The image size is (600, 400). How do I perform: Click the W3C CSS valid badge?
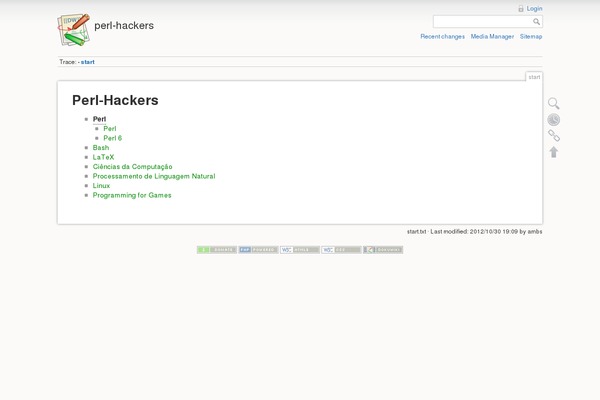341,250
